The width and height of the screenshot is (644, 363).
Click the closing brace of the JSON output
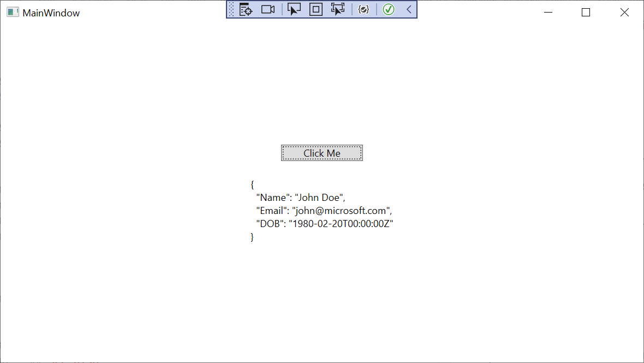252,236
